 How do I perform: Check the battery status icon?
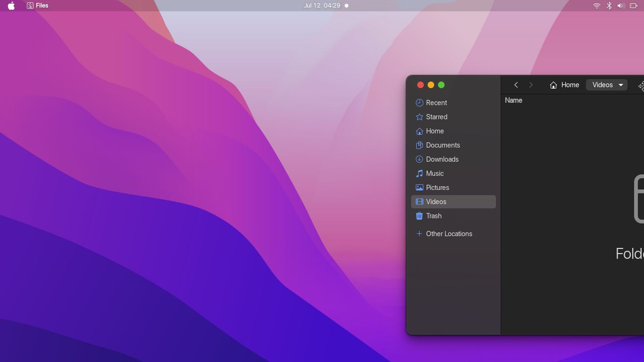click(x=634, y=6)
